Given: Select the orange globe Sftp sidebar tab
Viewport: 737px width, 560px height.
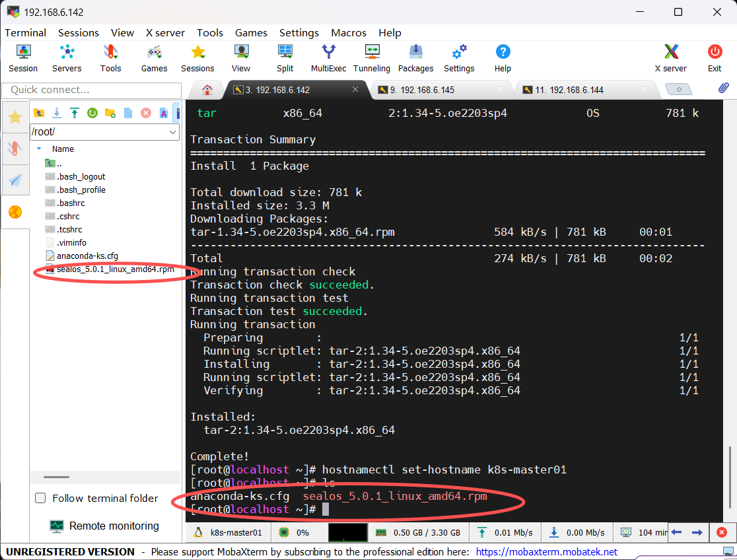Looking at the screenshot, I should coord(15,212).
